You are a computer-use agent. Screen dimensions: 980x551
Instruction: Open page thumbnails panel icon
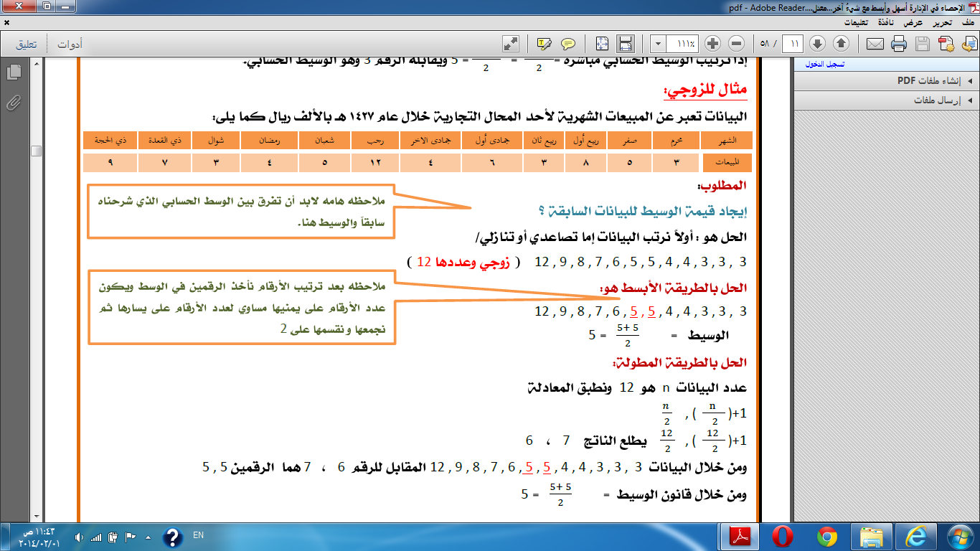[13, 72]
